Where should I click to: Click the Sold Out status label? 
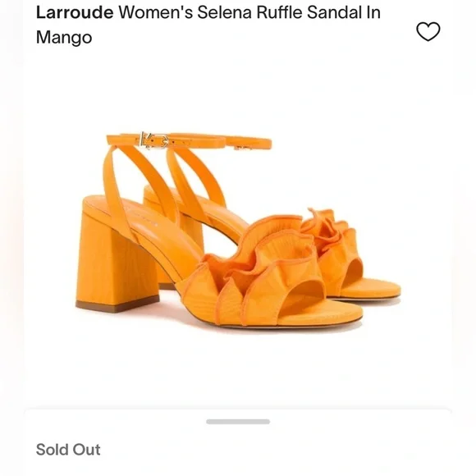click(68, 450)
